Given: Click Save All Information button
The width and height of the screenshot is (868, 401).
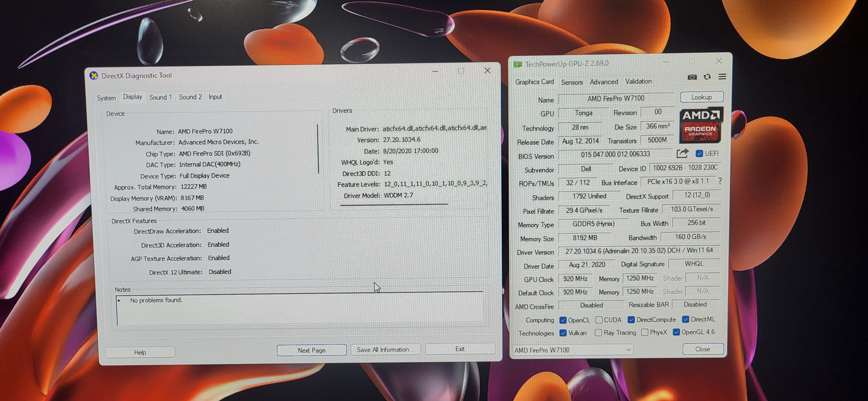Looking at the screenshot, I should 386,349.
